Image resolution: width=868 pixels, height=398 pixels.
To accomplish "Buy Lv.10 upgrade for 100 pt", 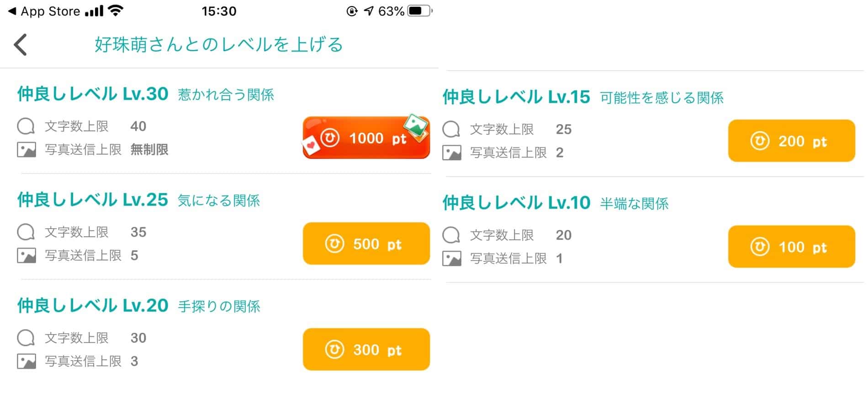I will pyautogui.click(x=791, y=246).
